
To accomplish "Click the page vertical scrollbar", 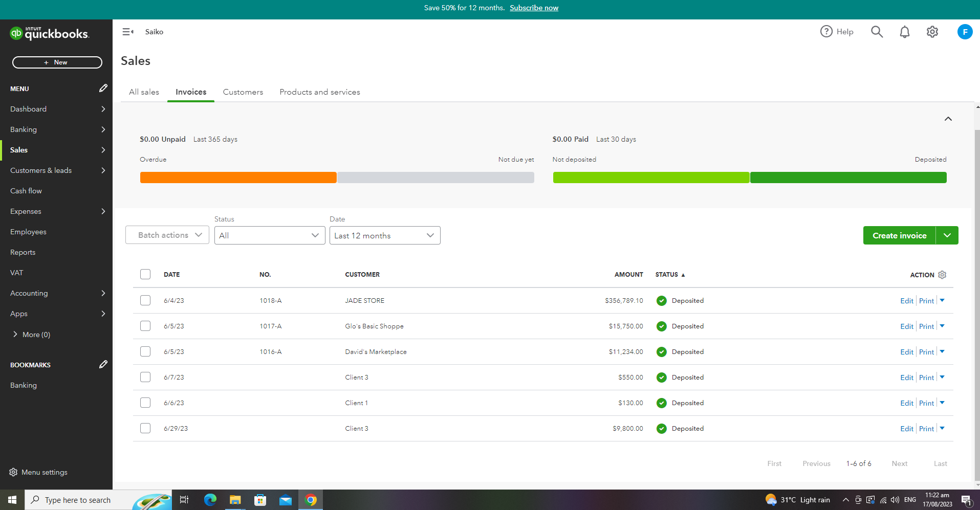I will point(977,304).
